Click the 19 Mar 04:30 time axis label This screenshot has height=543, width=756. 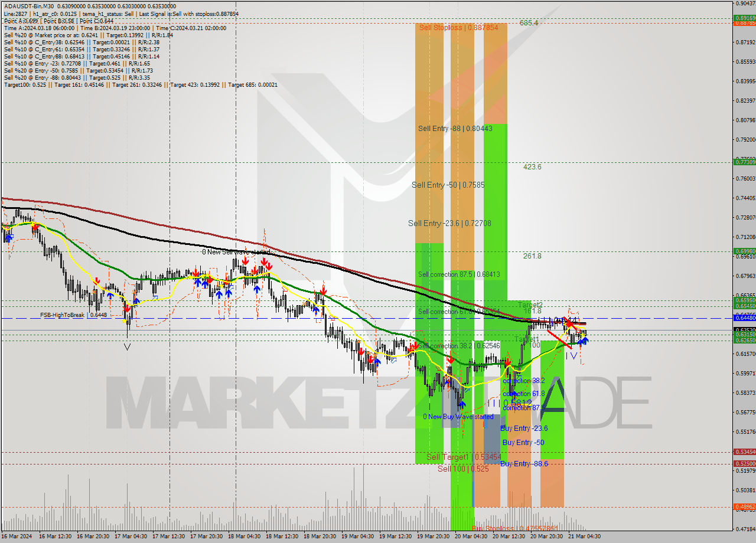point(357,537)
